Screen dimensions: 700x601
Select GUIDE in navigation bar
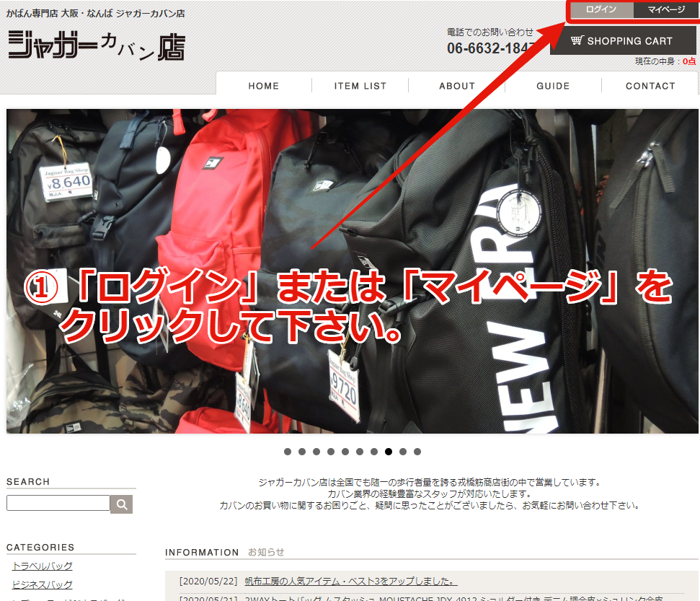(x=553, y=86)
